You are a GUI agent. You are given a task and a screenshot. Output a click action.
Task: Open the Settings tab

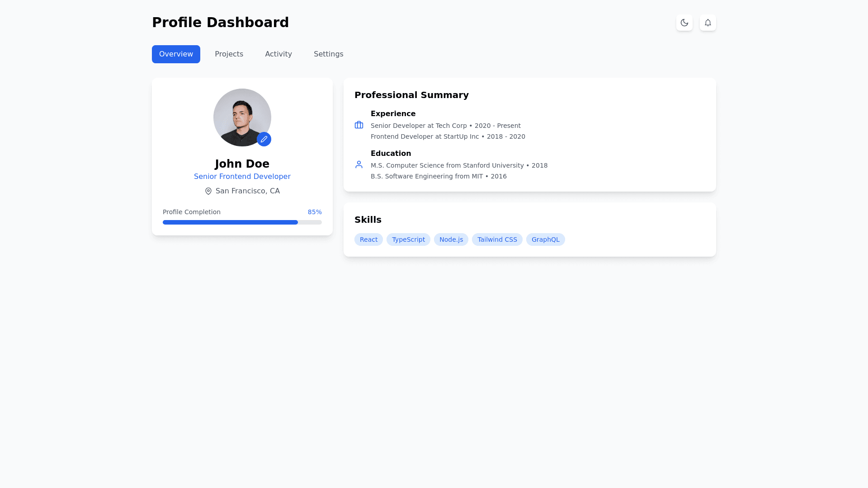pyautogui.click(x=328, y=54)
